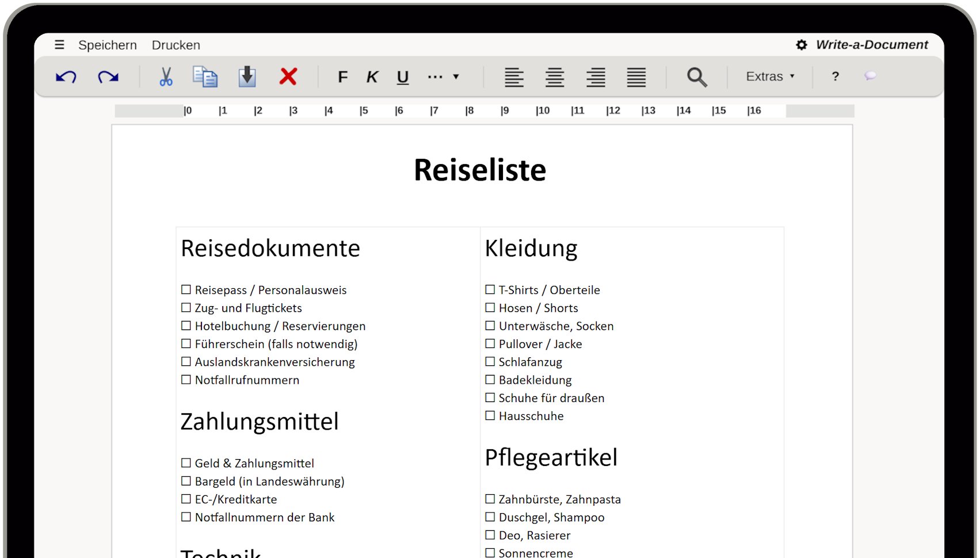Screen dimensions: 980x558
Task: Click the Speichern menu item
Action: click(108, 45)
